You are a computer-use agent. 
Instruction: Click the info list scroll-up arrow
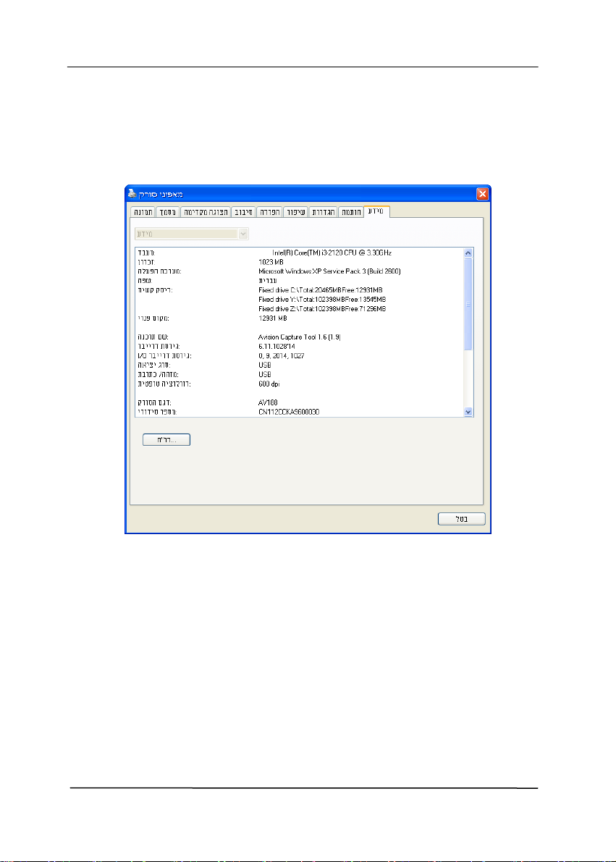468,253
